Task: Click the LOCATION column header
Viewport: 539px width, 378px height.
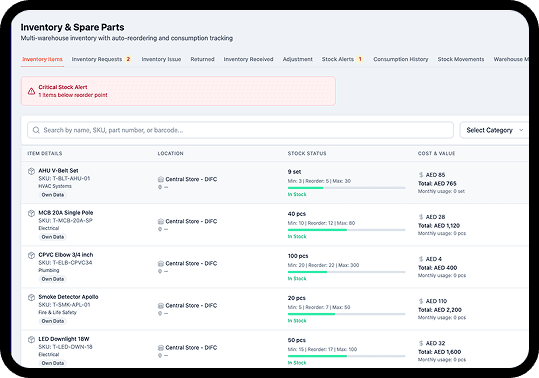Action: pos(170,153)
